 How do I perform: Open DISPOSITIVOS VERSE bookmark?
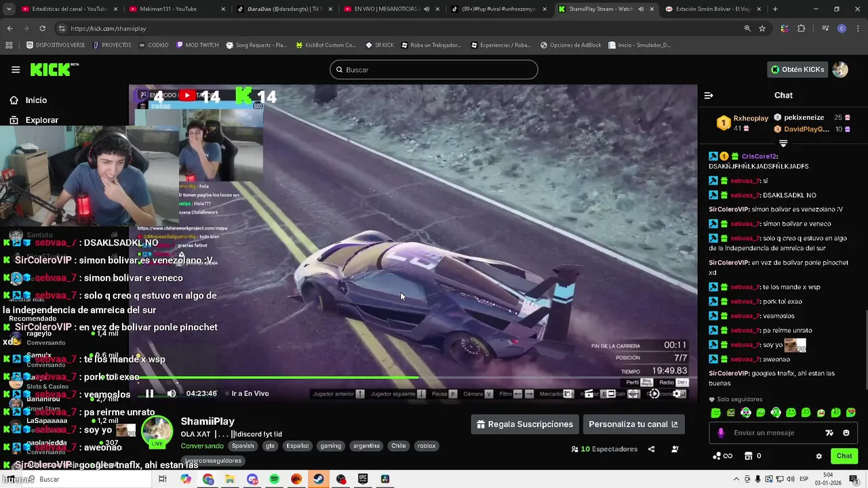coord(56,45)
